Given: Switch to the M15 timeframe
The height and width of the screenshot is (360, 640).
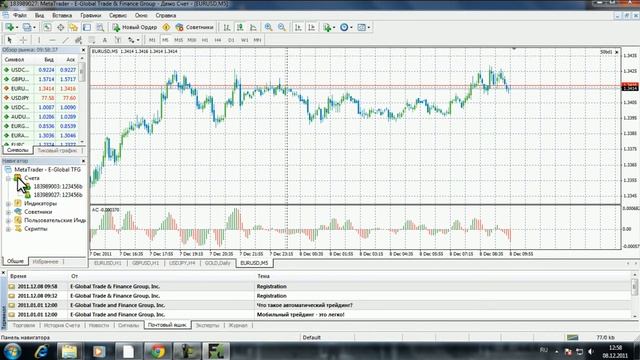Looking at the screenshot, I should coord(178,40).
